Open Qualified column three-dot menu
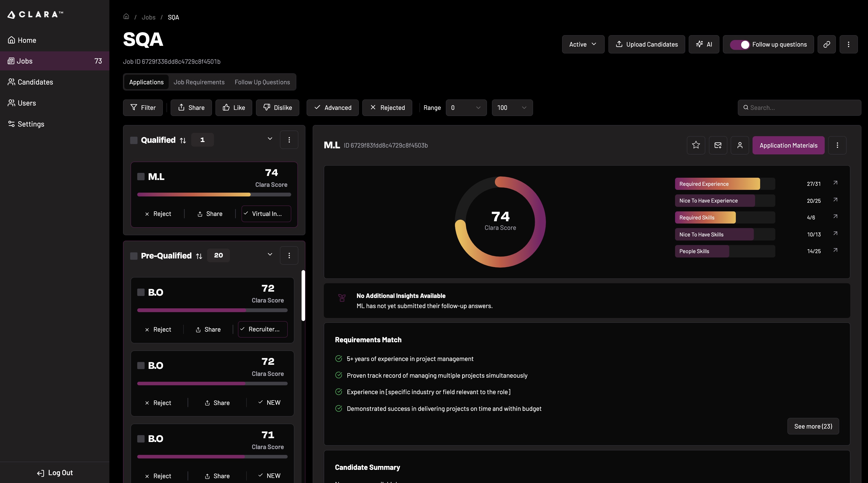The image size is (868, 483). 289,140
